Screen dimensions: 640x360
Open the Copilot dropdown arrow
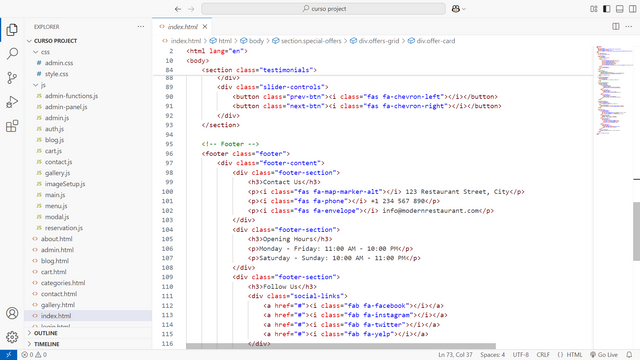(x=464, y=9)
